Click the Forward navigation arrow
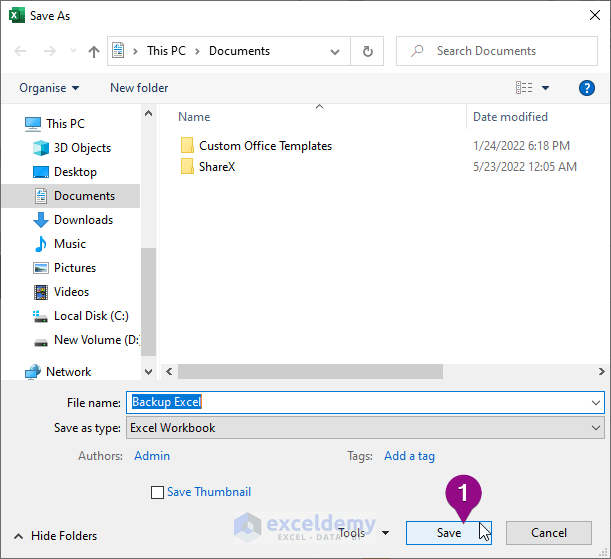Viewport: 611px width, 559px height. pos(49,51)
